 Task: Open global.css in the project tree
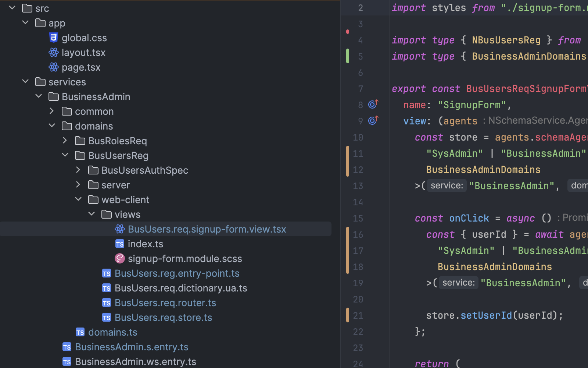(x=84, y=38)
